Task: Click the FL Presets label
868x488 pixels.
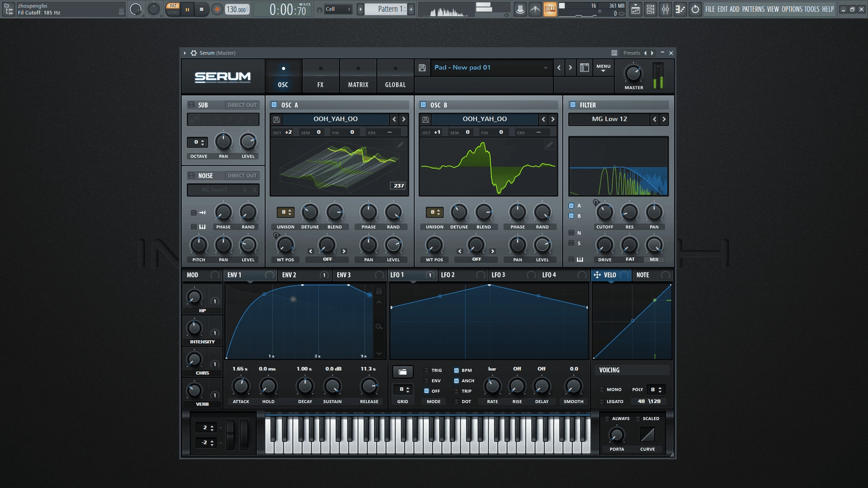Action: pos(632,53)
